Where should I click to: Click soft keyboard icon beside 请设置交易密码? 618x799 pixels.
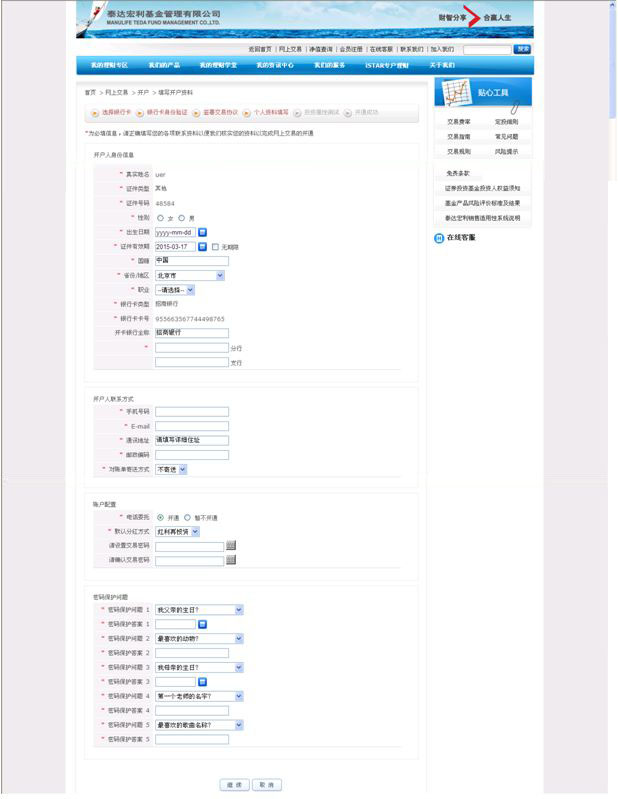[231, 546]
